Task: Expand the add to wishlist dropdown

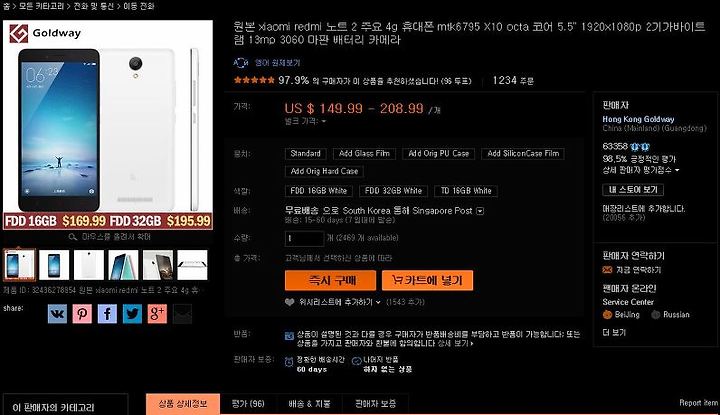Action: (x=378, y=302)
